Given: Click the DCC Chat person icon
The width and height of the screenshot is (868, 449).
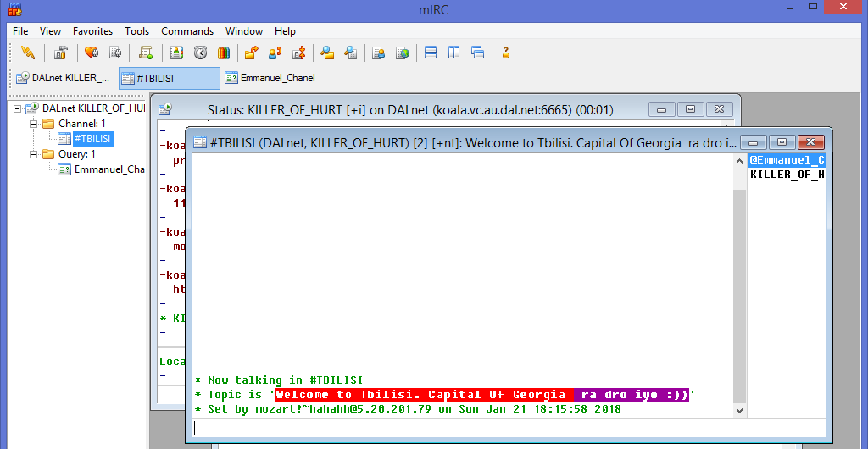Looking at the screenshot, I should pos(275,53).
